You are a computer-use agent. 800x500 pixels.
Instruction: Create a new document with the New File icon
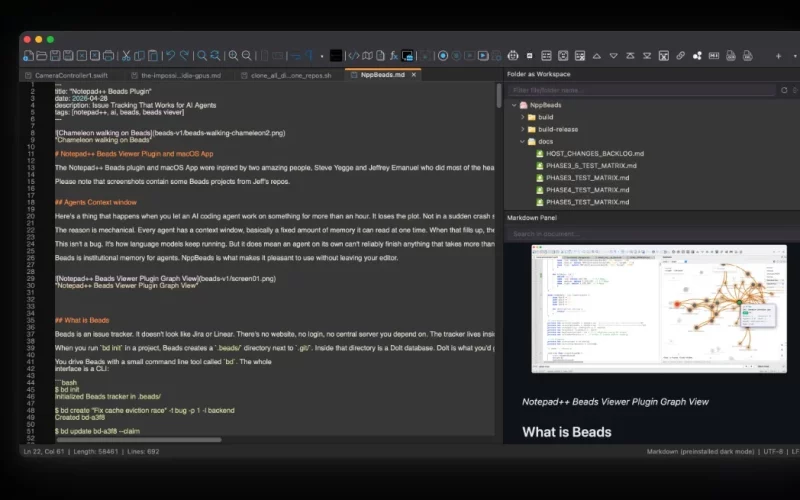(29, 56)
